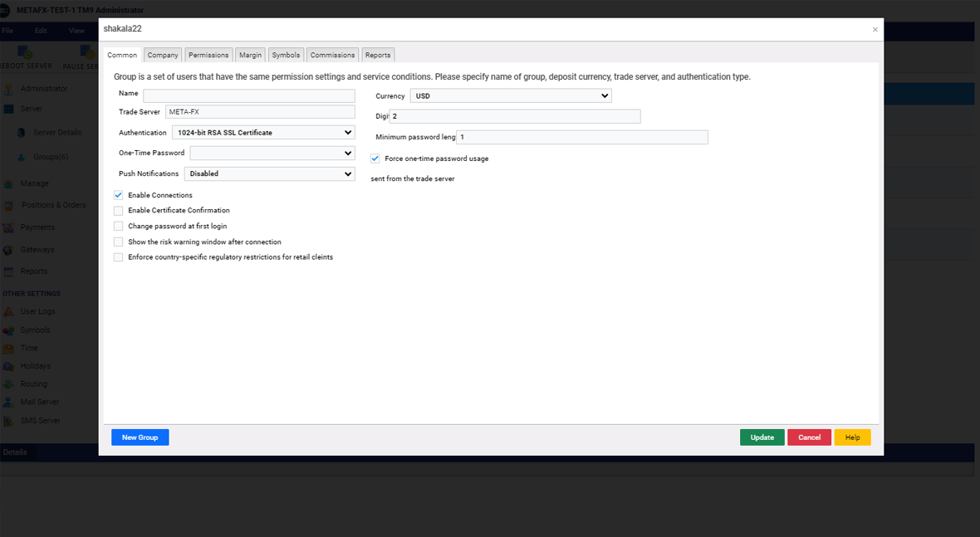The image size is (980, 537).
Task: Select Administrator in the sidebar tree
Action: pos(44,89)
